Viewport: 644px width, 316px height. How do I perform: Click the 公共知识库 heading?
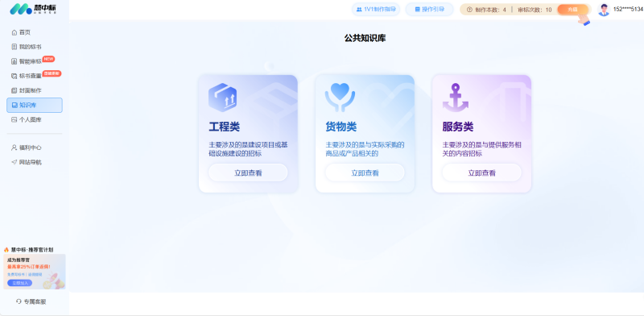tap(365, 38)
